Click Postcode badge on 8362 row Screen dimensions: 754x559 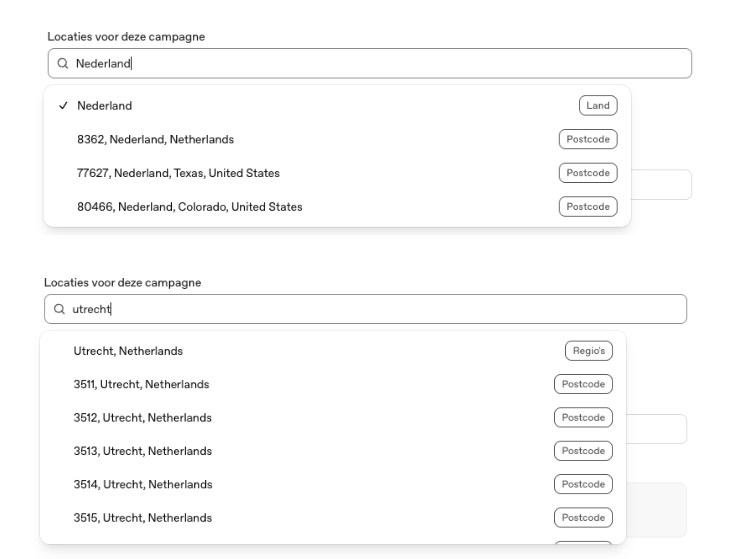588,140
